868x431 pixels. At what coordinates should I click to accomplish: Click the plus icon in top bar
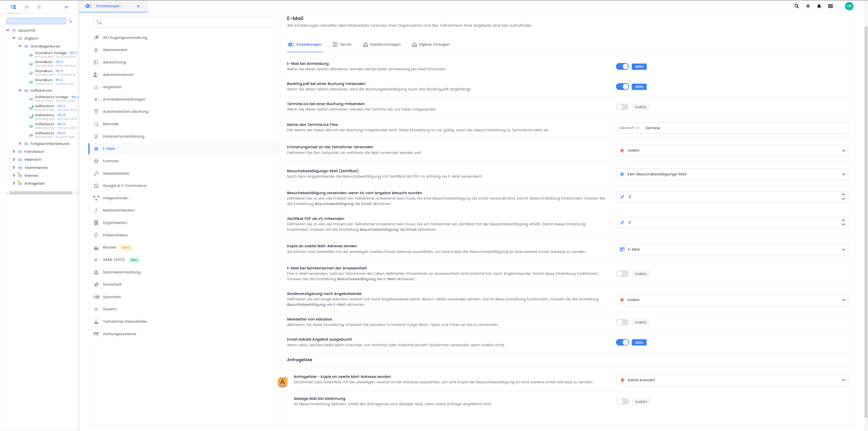point(808,6)
